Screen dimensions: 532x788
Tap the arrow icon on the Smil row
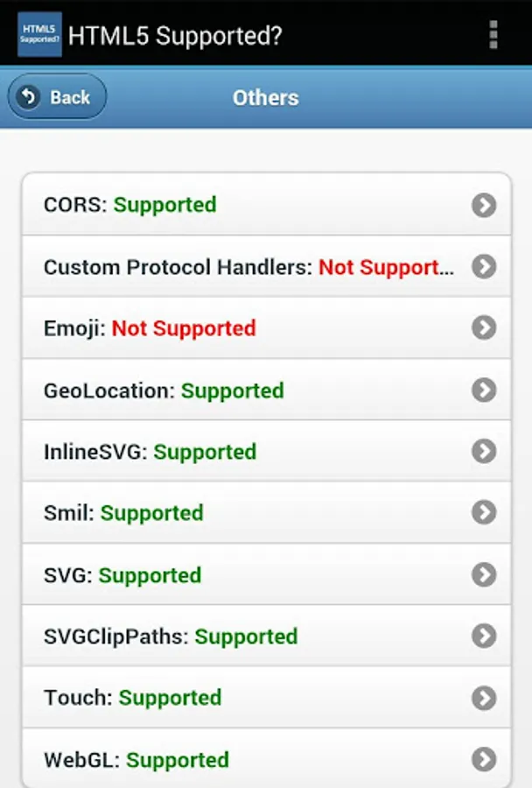(484, 512)
